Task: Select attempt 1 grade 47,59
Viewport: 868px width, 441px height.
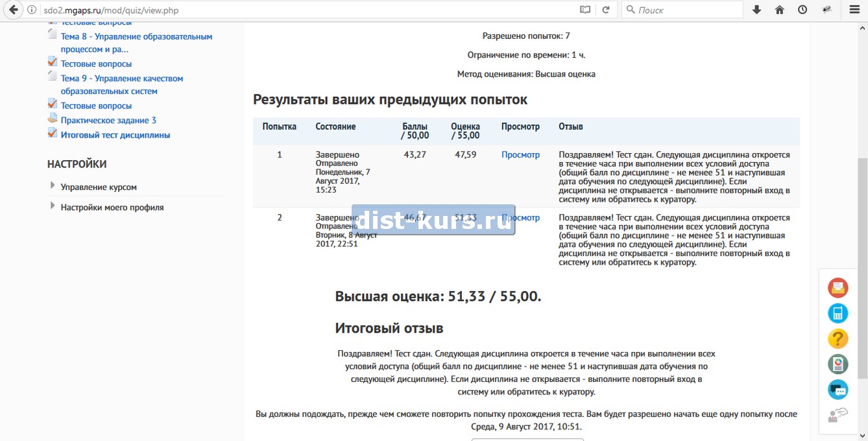Action: point(465,154)
